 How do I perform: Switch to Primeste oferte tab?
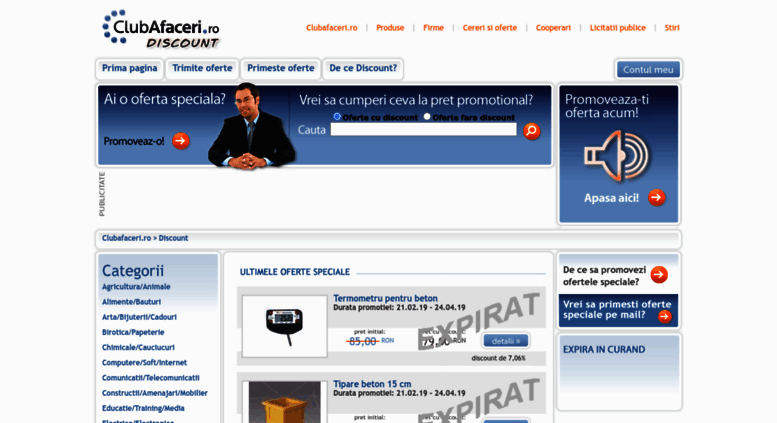280,68
